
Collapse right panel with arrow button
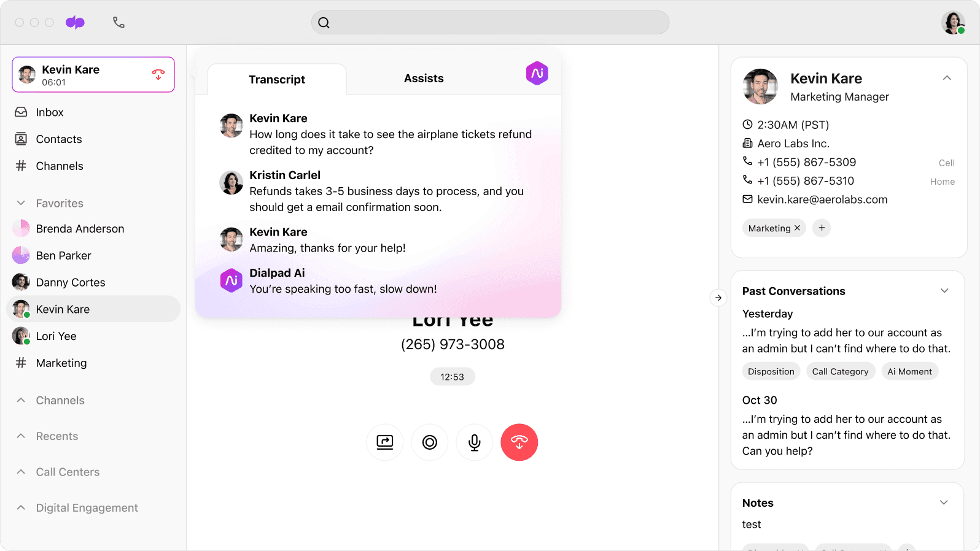click(x=718, y=298)
